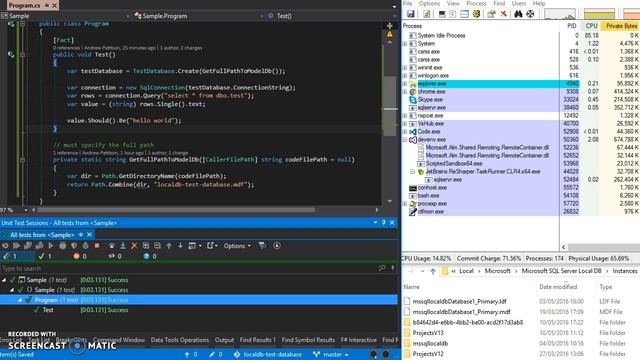
Task: Open the View menu in Process Explorer
Action: click(453, 3)
